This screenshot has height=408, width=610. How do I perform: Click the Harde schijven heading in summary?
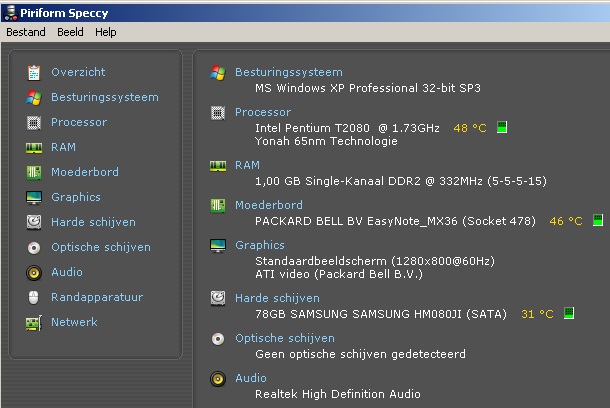click(x=277, y=298)
